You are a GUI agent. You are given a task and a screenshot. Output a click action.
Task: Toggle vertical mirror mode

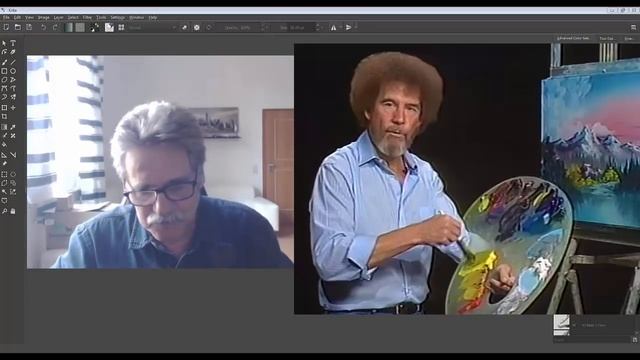click(349, 27)
